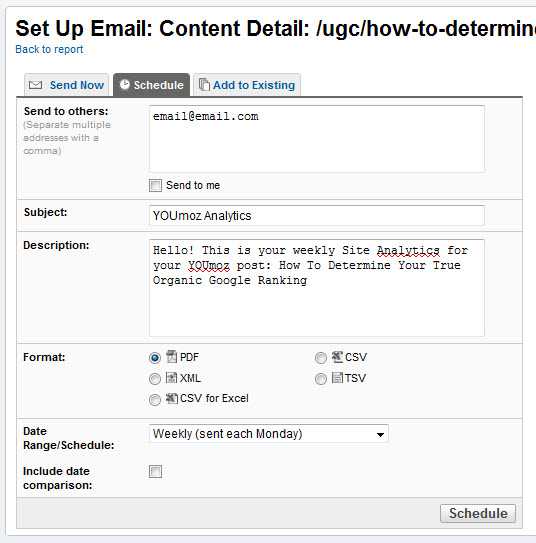Click into the Subject text field
The width and height of the screenshot is (536, 543).
317,215
